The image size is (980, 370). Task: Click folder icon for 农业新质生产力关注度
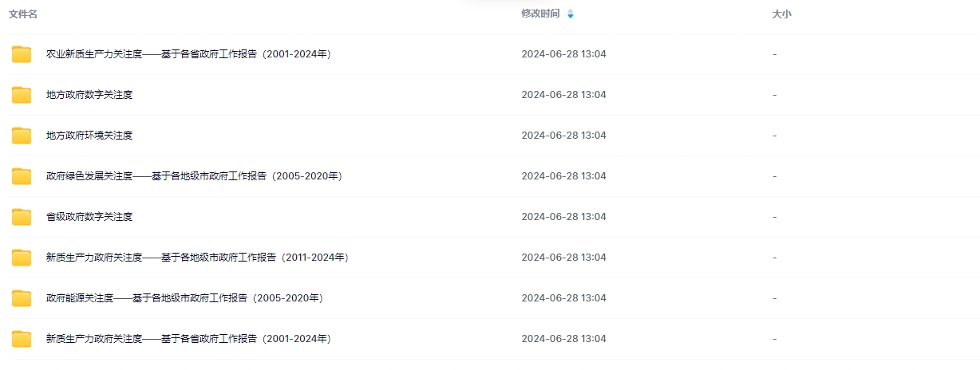(x=22, y=54)
